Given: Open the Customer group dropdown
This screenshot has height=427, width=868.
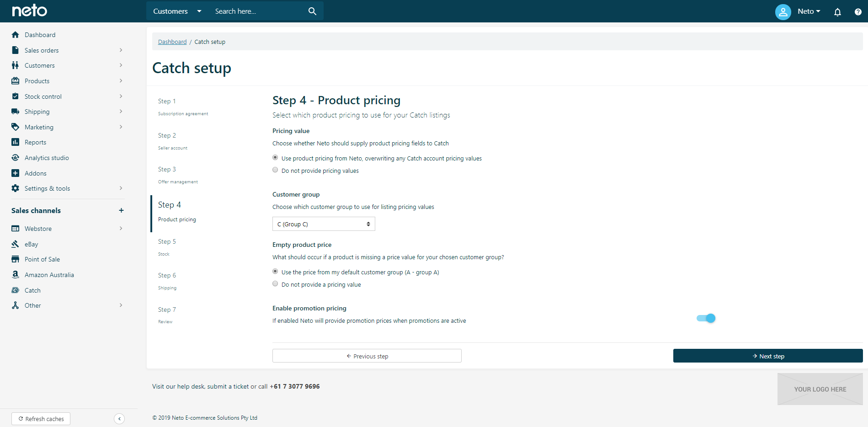Looking at the screenshot, I should pos(324,224).
